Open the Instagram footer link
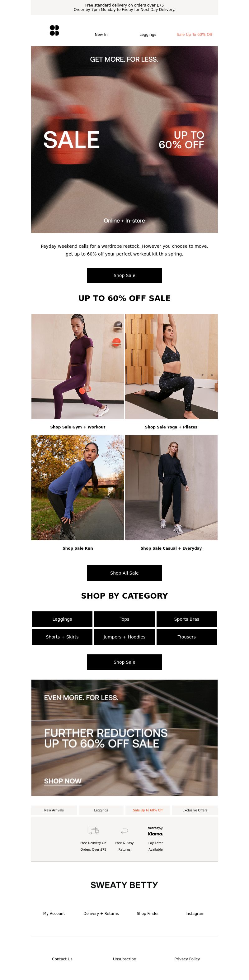 [x=195, y=913]
